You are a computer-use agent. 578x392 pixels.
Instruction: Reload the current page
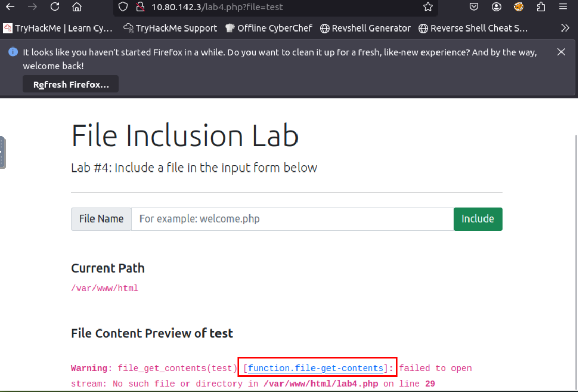pyautogui.click(x=55, y=7)
